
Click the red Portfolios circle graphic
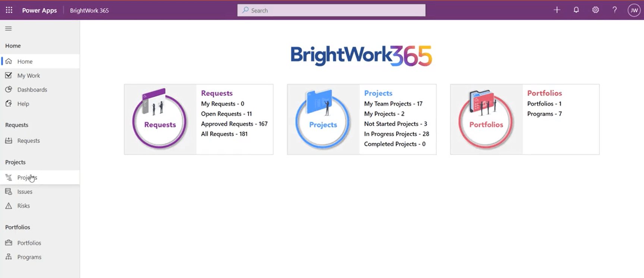[x=486, y=119]
